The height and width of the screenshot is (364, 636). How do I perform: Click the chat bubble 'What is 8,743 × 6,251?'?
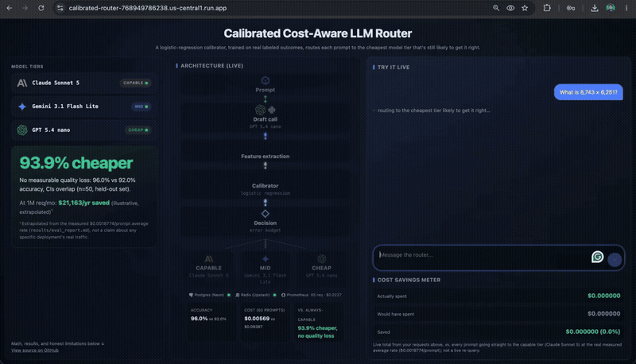point(588,92)
